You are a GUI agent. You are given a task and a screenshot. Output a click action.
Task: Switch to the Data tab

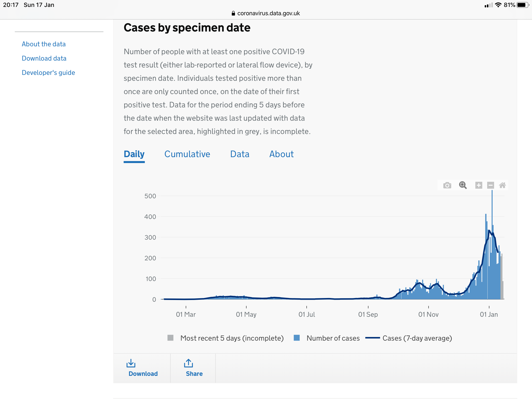[240, 154]
